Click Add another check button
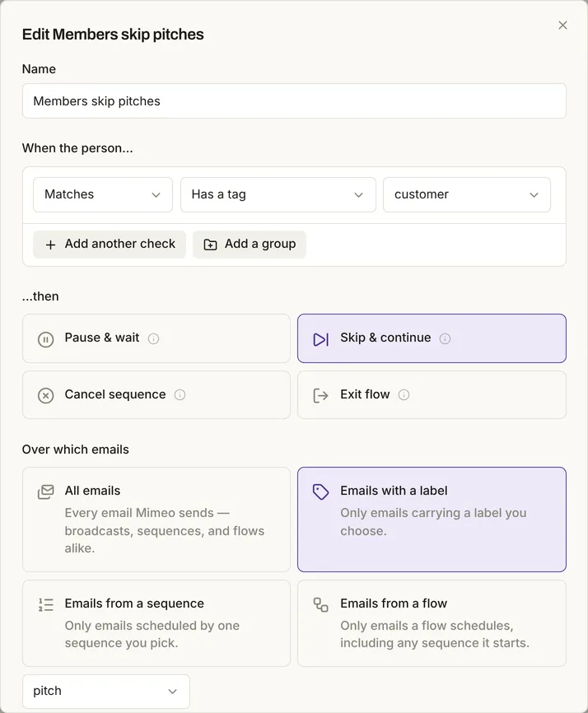Screen dimensions: 588x713 point(110,245)
